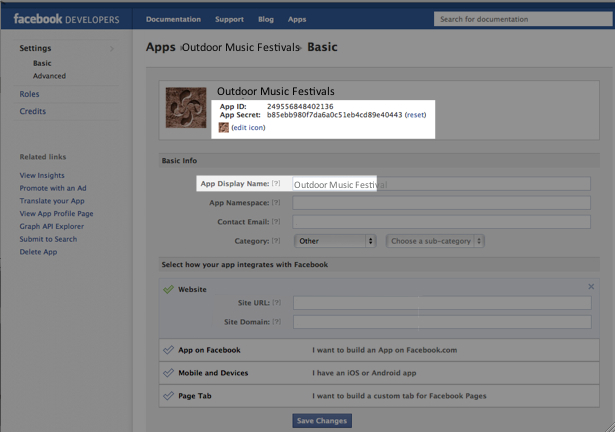The image size is (615, 432).
Task: Click the App Secret value text
Action: [x=335, y=115]
